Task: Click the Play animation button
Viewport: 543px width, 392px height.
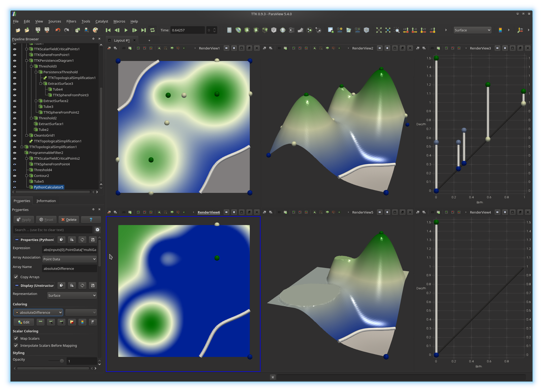Action: 126,30
